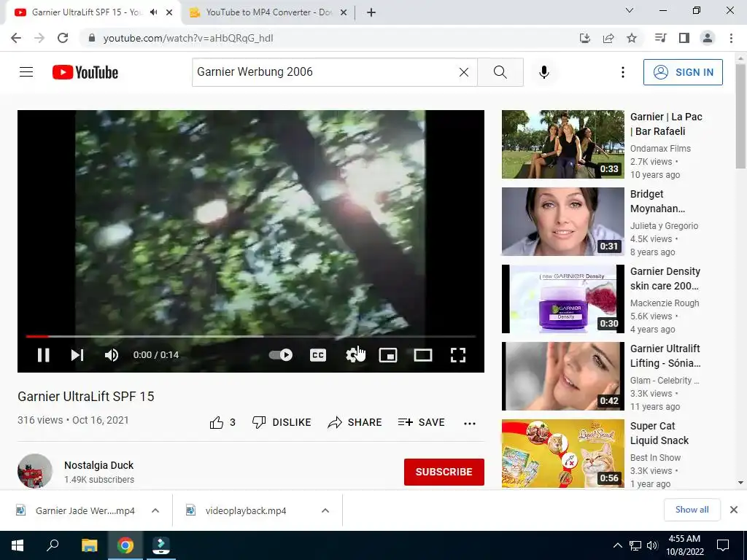Open the tab search chevron
The width and height of the screenshot is (747, 560).
point(629,10)
